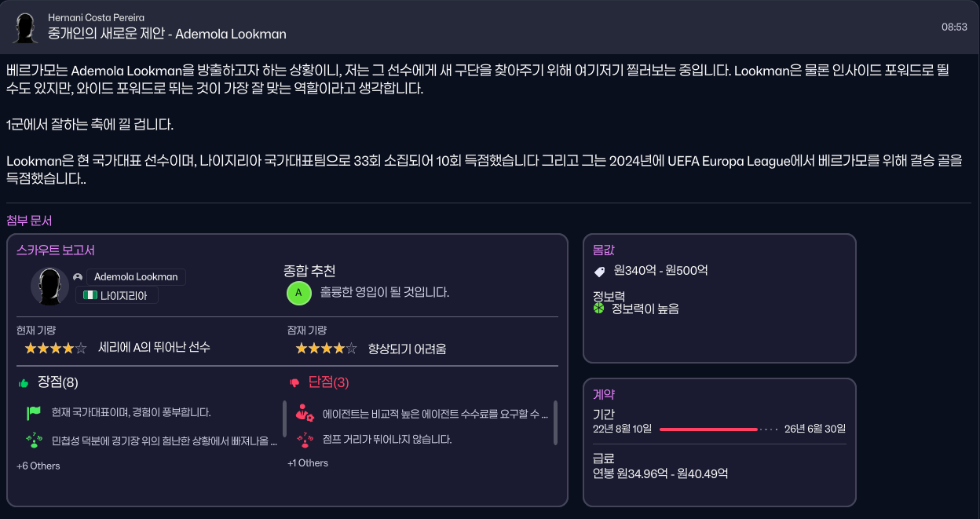Expand the '+1 Others' cons list

click(309, 462)
